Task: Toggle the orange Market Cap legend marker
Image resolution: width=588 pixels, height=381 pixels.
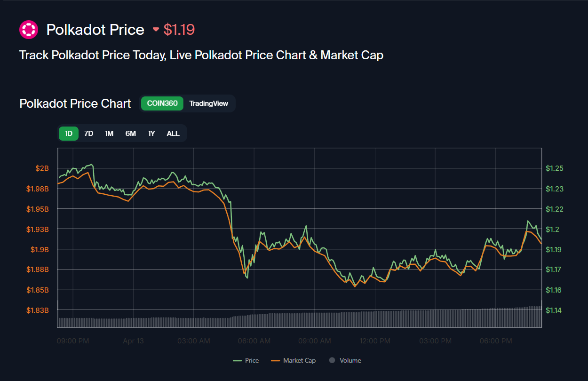Action: (276, 360)
